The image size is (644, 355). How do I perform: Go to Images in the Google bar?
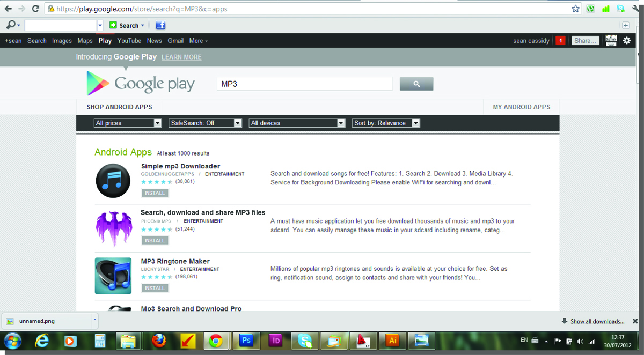(62, 41)
